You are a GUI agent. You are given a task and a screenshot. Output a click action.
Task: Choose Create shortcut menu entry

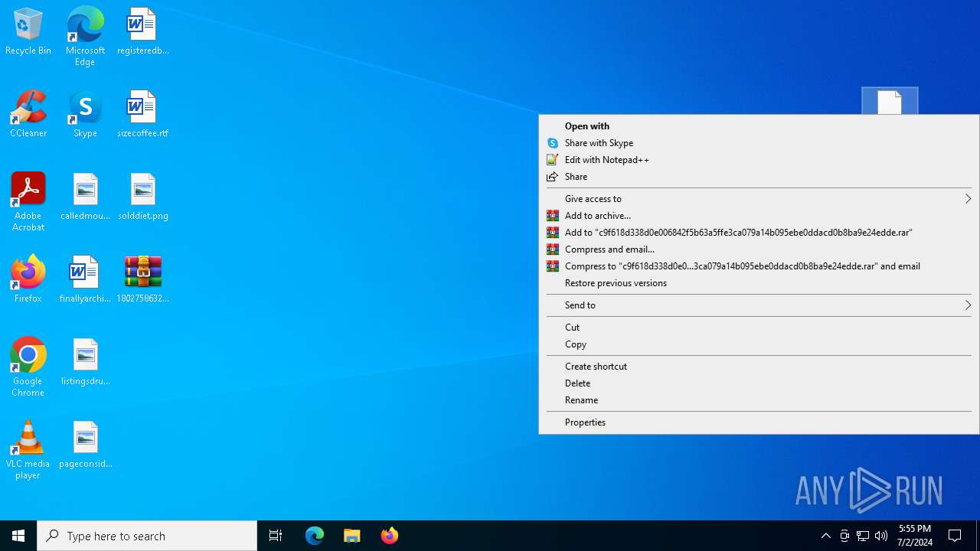(759, 367)
